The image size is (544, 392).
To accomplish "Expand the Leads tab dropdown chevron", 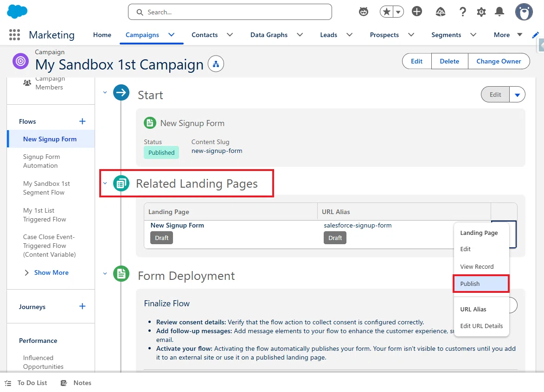I will tap(349, 35).
